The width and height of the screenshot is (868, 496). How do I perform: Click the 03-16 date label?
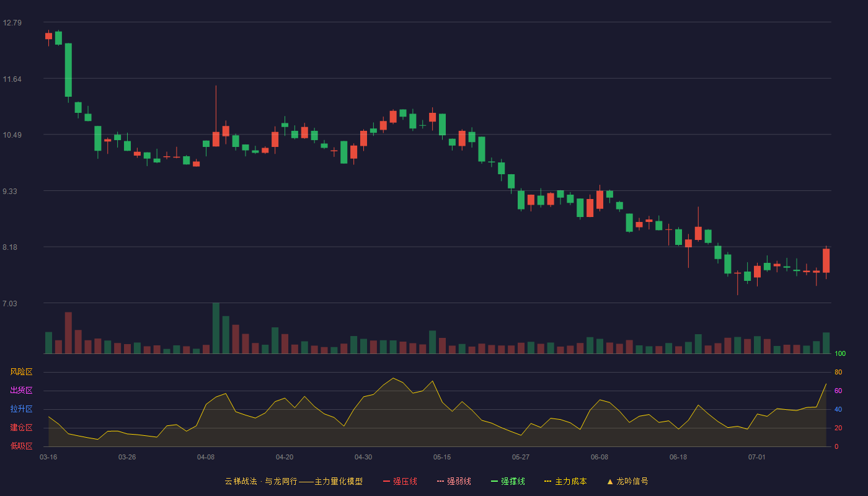[x=48, y=457]
